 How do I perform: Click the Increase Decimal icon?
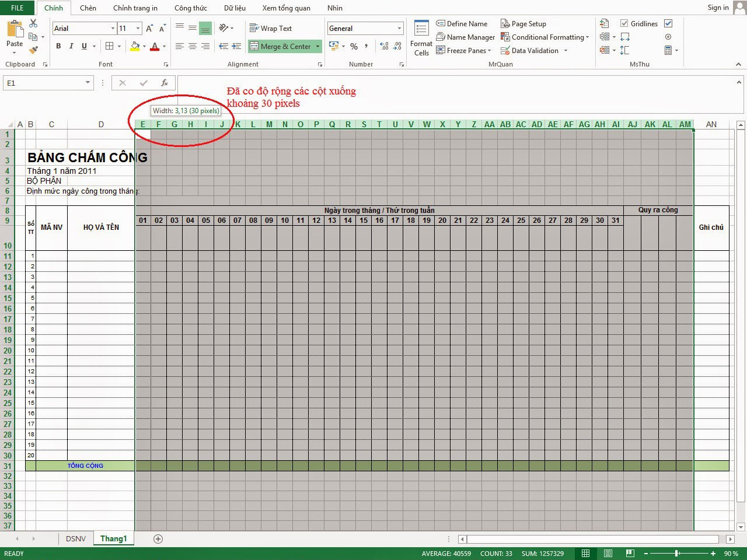tap(384, 46)
